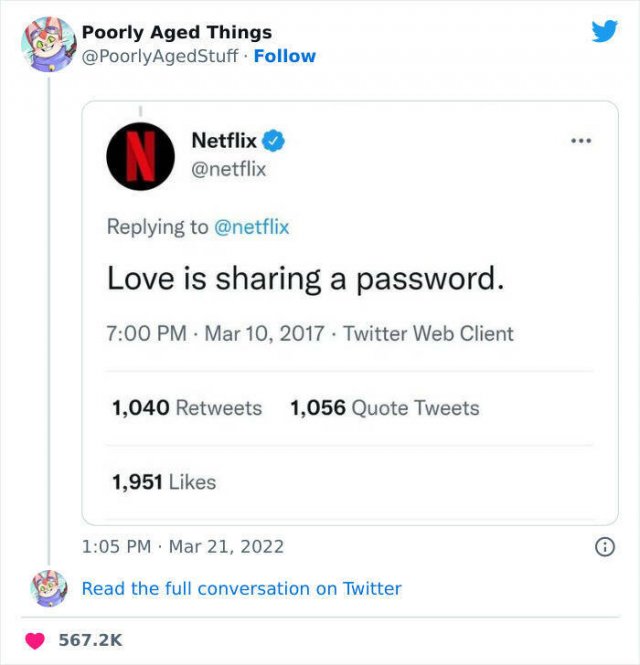
Task: Like the tweet with the pink heart
Action: pos(35,640)
